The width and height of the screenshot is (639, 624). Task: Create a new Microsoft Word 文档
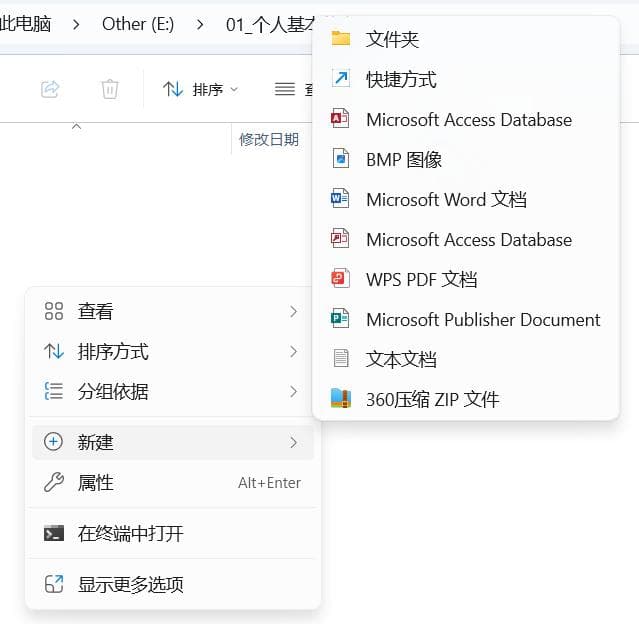pyautogui.click(x=465, y=199)
